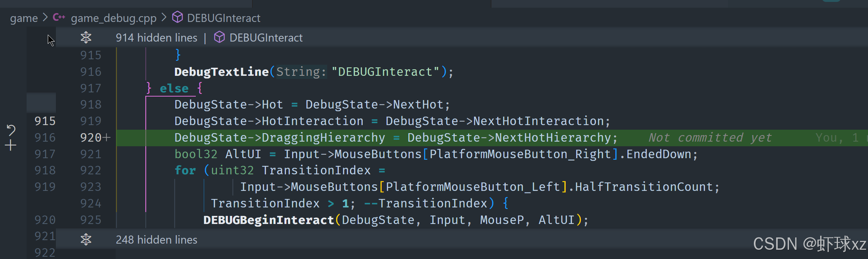This screenshot has height=259, width=868.
Task: Open the game folder breadcrumb
Action: click(x=24, y=18)
